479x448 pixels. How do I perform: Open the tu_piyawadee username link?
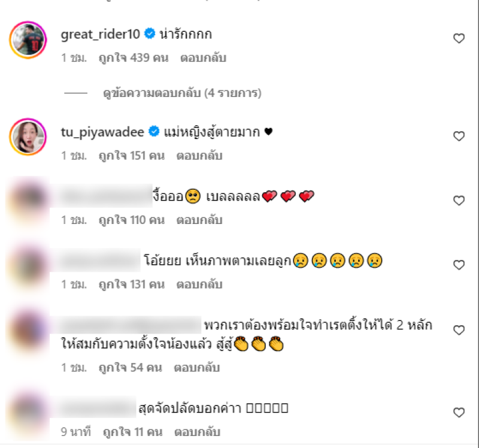point(102,132)
